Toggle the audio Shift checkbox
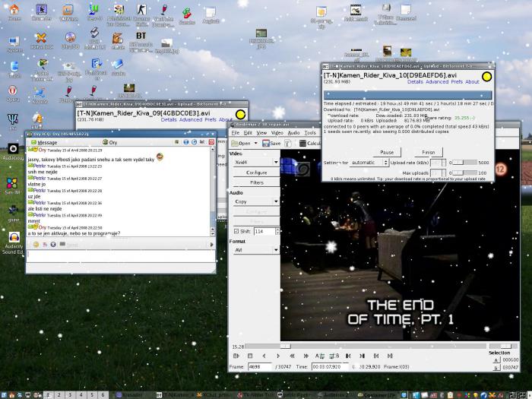The width and height of the screenshot is (532, 399). click(x=236, y=231)
